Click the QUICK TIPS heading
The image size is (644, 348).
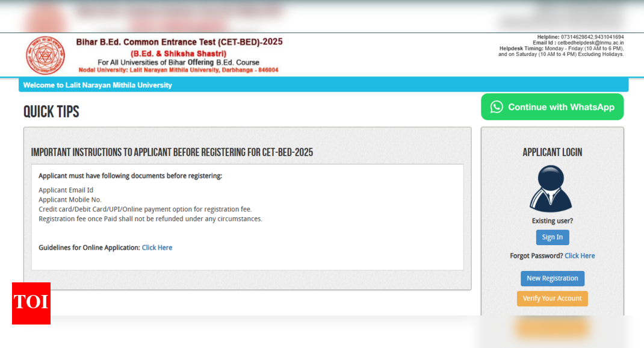pyautogui.click(x=51, y=111)
